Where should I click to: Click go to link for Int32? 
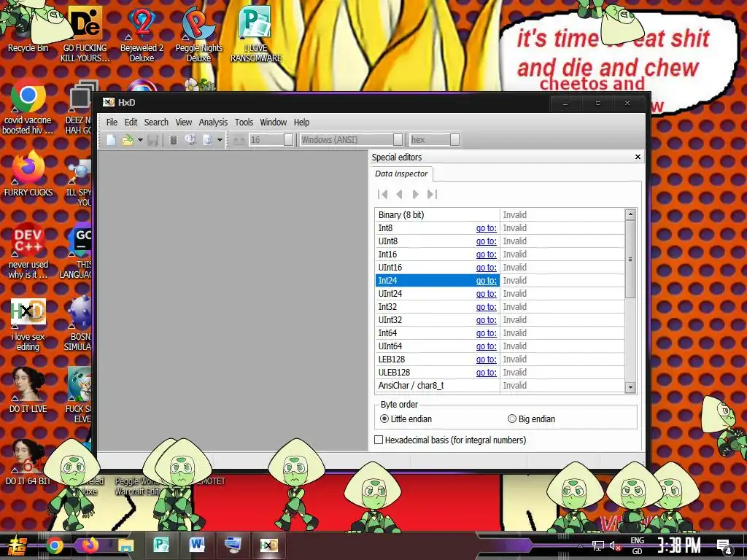486,307
